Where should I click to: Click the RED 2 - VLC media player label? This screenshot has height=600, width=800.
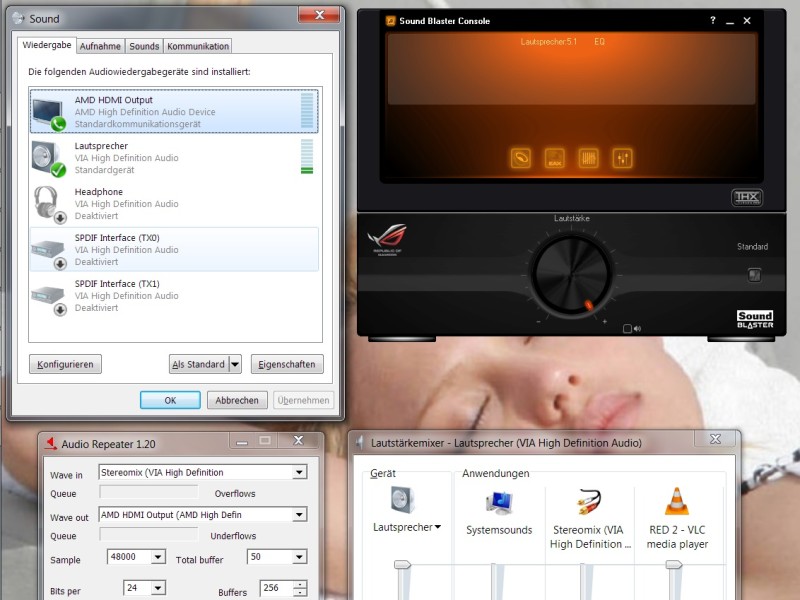click(677, 537)
